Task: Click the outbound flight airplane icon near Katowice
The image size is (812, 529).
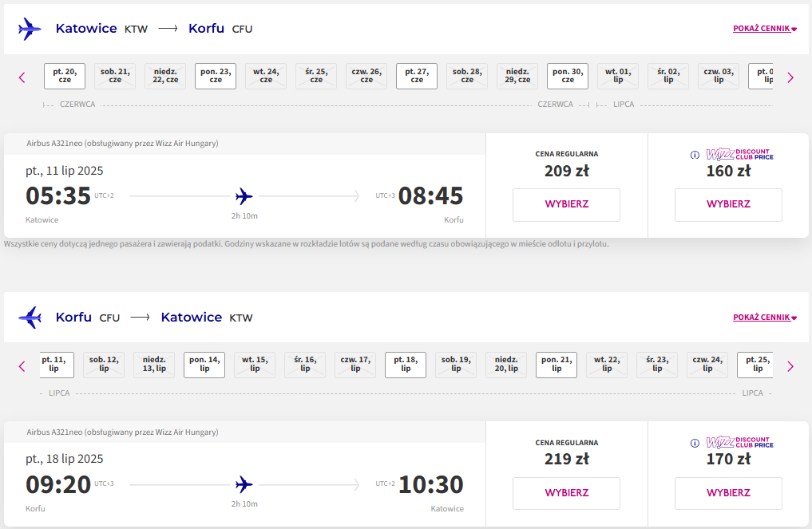Action: point(29,29)
